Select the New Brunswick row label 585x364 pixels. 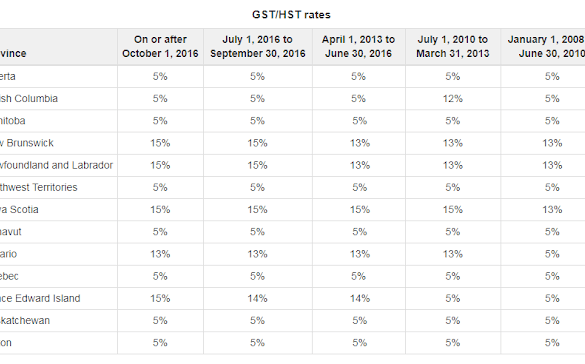(27, 143)
